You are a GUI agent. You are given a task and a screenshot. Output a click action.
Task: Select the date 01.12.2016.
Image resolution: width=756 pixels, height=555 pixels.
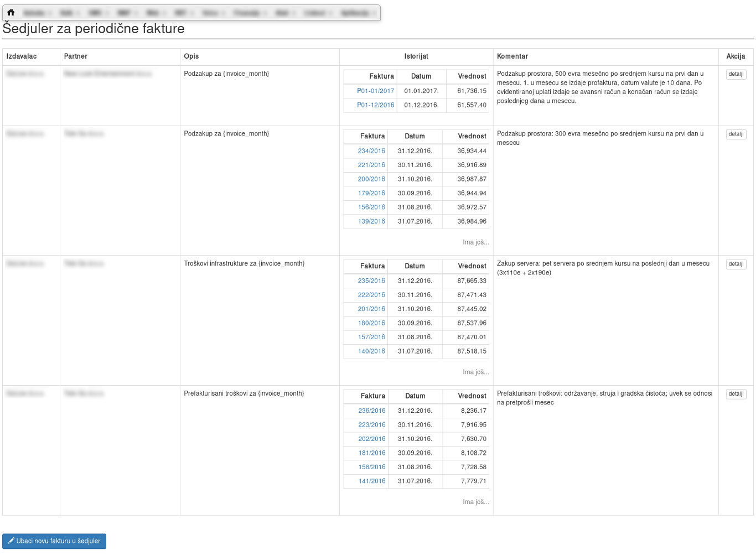click(421, 105)
